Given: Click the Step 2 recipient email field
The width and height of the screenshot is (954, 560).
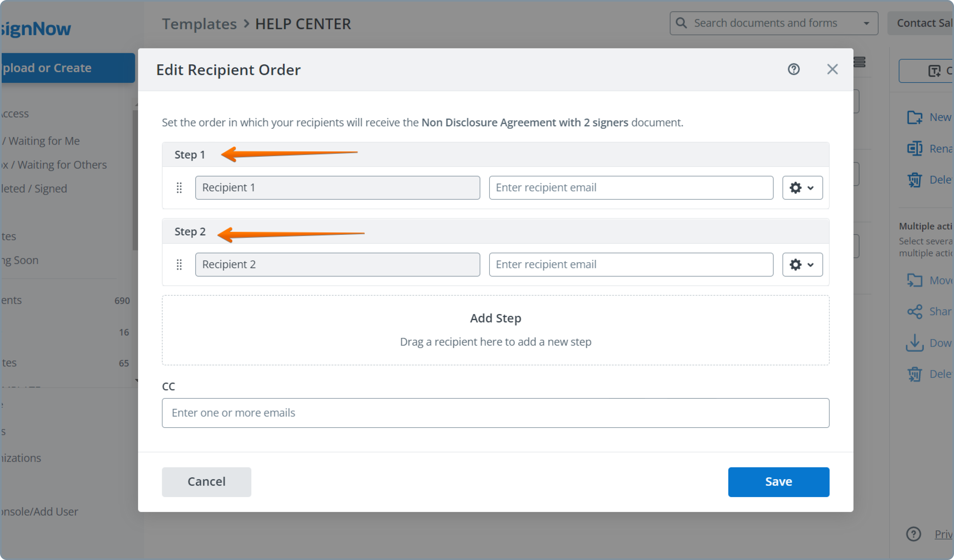Looking at the screenshot, I should coord(631,264).
